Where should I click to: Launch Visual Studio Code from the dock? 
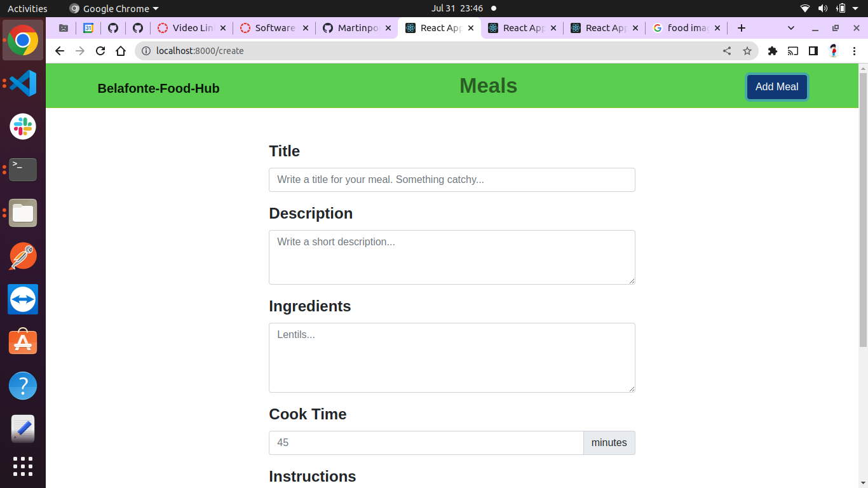[x=22, y=83]
